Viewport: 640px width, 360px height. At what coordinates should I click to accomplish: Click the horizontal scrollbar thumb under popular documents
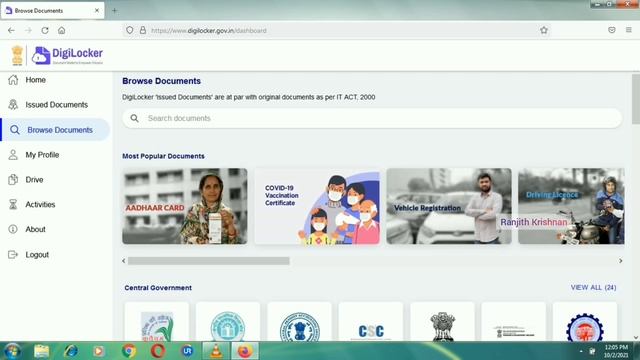pyautogui.click(x=209, y=261)
